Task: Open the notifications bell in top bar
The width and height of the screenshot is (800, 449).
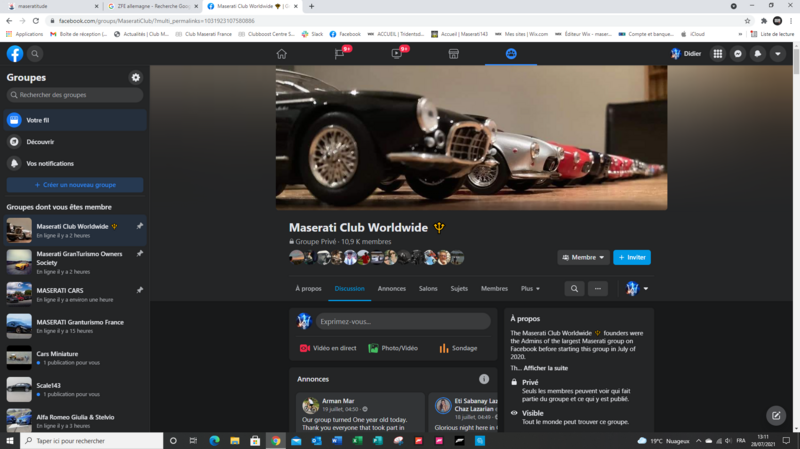Action: 758,54
